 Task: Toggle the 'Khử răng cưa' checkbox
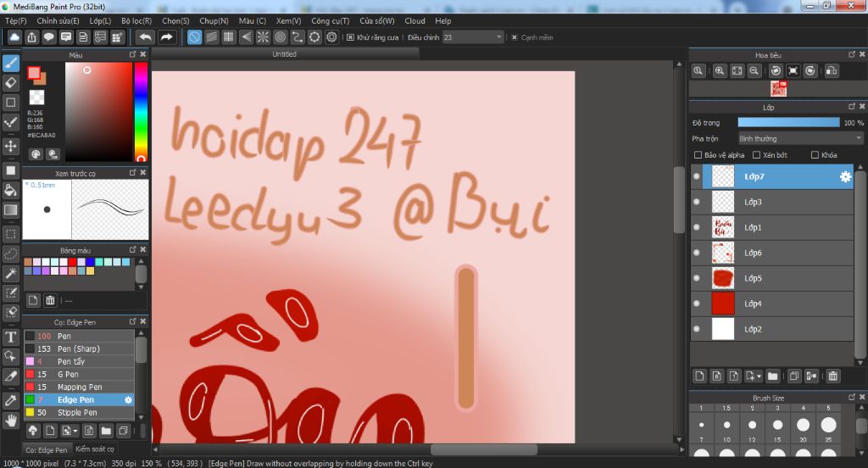(350, 37)
